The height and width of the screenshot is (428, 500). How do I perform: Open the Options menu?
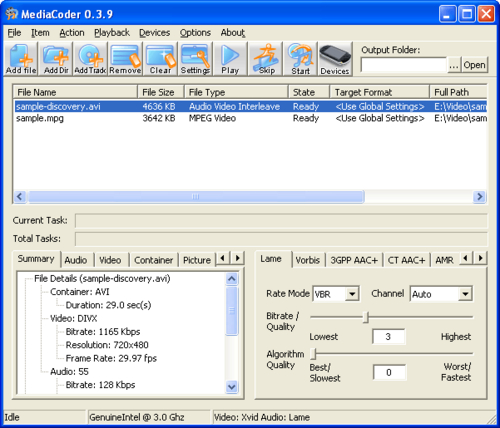point(195,33)
